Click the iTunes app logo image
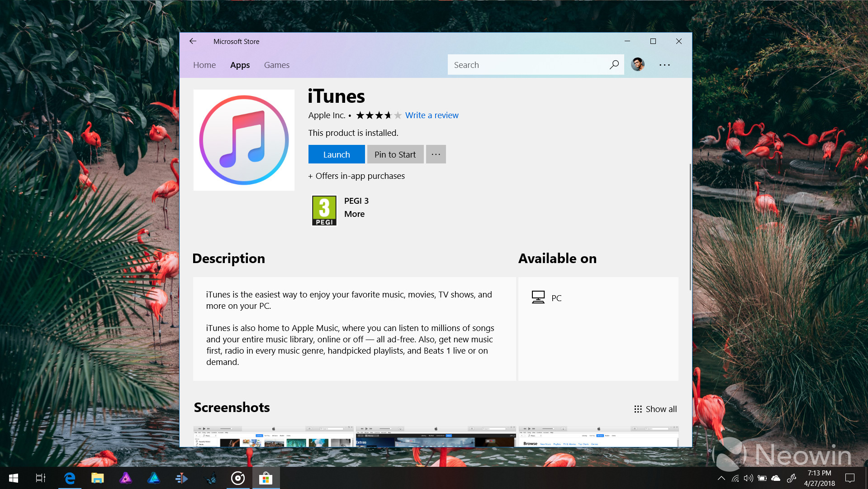The height and width of the screenshot is (489, 868). [x=244, y=140]
